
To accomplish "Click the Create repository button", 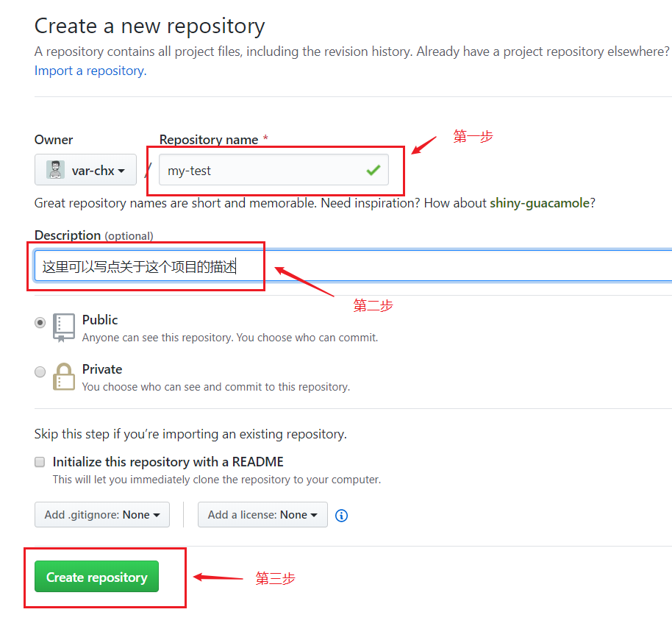I will click(96, 577).
